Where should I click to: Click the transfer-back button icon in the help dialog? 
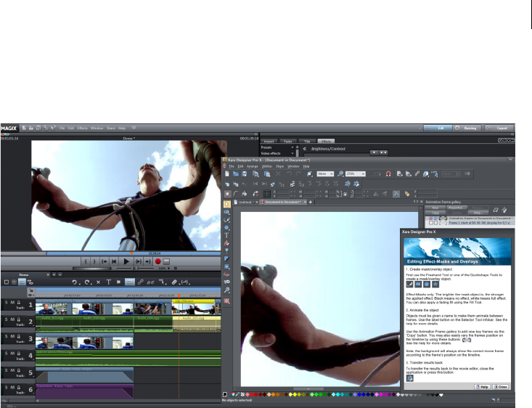coord(410,378)
